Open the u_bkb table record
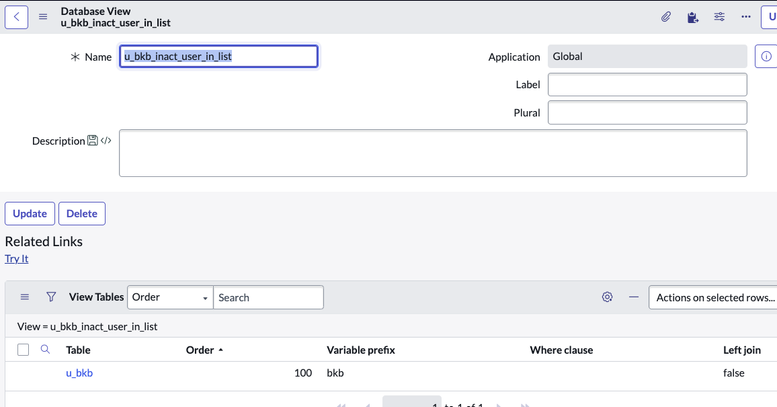The height and width of the screenshot is (407, 777). pos(79,373)
